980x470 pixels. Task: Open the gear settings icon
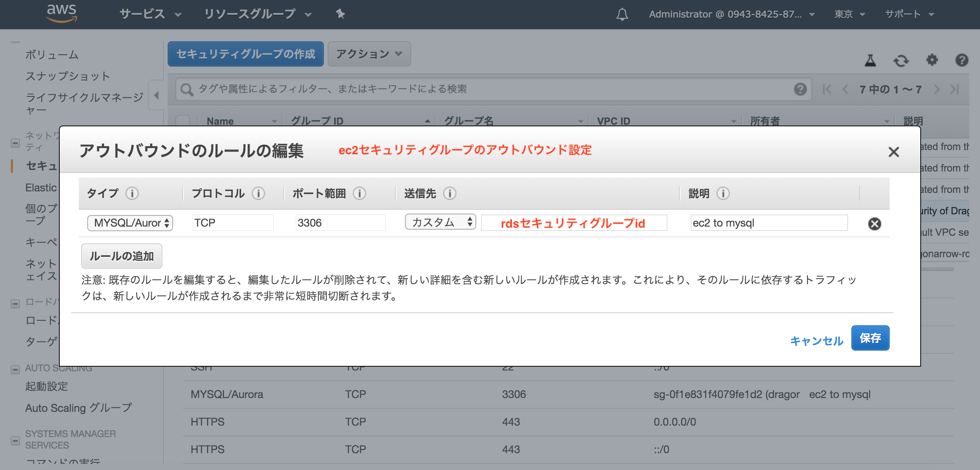[x=932, y=60]
